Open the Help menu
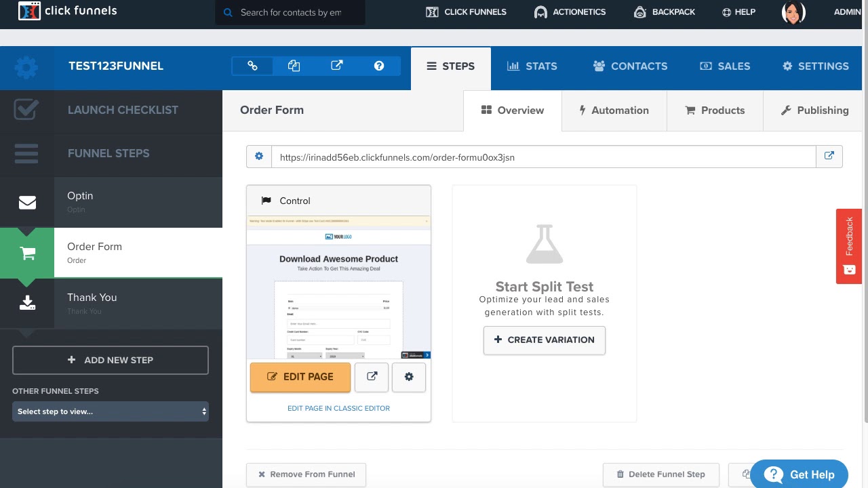This screenshot has width=868, height=488. click(x=738, y=12)
